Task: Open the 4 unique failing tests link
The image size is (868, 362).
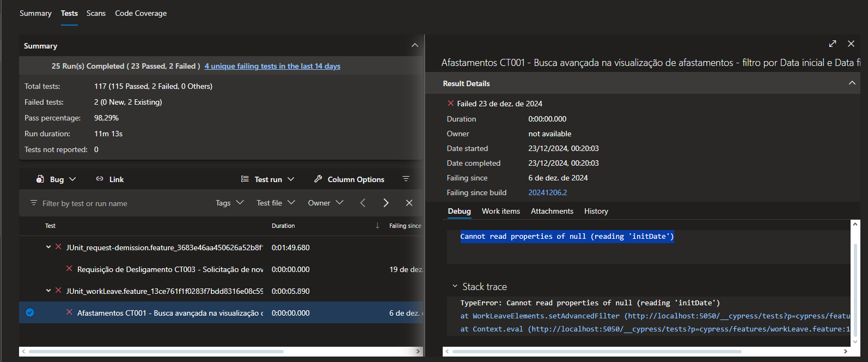Action: tap(272, 66)
